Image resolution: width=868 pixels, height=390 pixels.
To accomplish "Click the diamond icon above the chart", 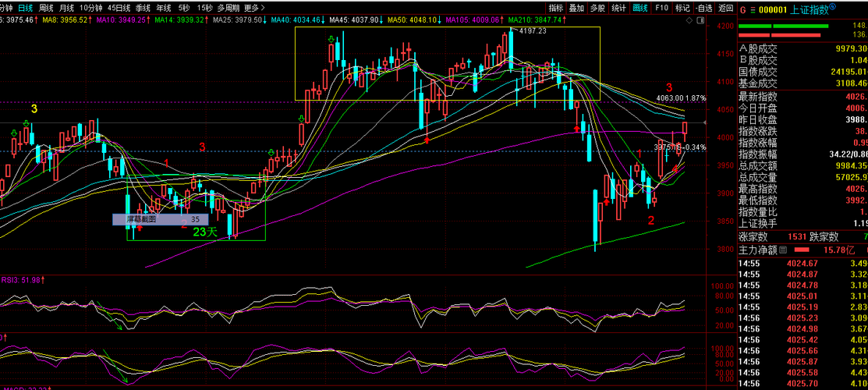I will click(689, 20).
